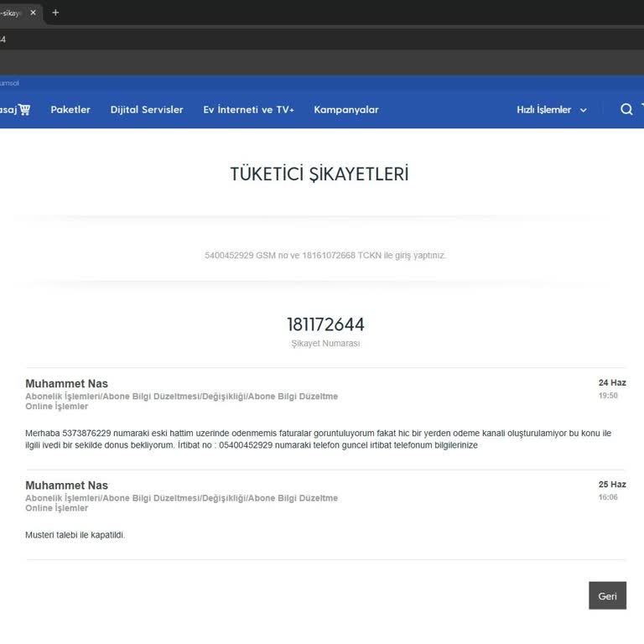Expand the Hızlı İşlemler dropdown
Image resolution: width=644 pixels, height=644 pixels.
pyautogui.click(x=552, y=110)
